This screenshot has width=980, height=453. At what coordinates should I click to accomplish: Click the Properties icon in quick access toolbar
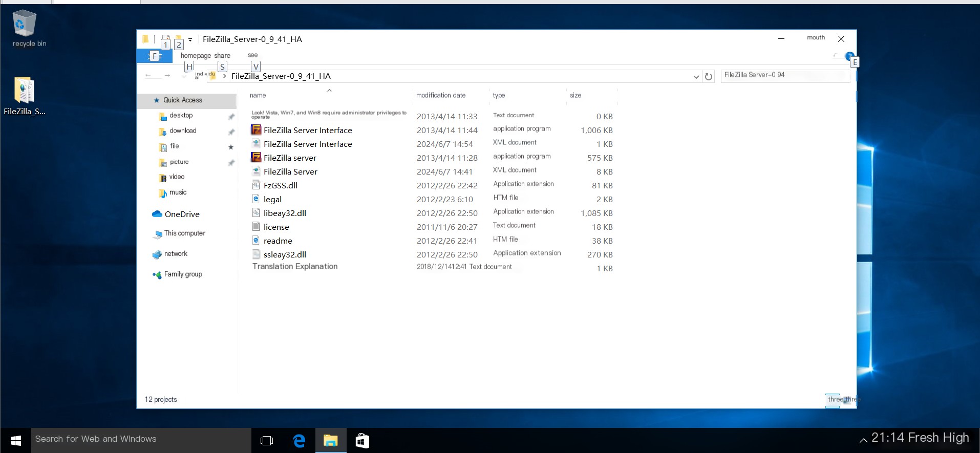(x=165, y=39)
